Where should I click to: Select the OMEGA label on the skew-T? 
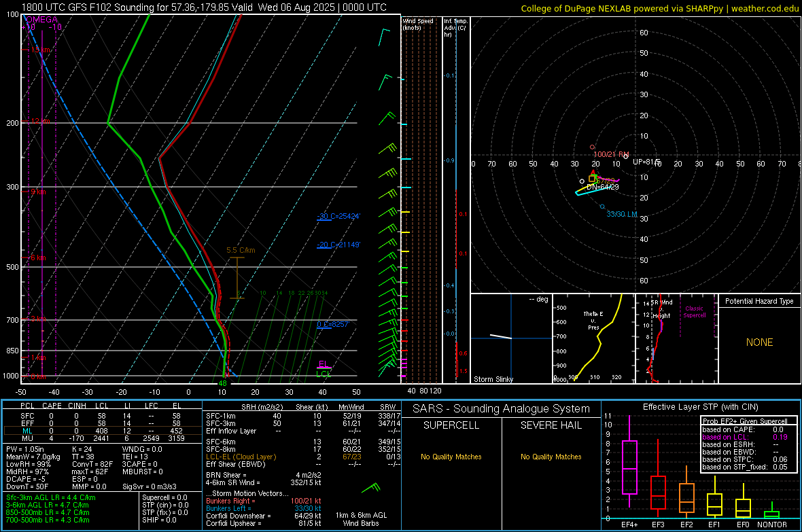41,20
